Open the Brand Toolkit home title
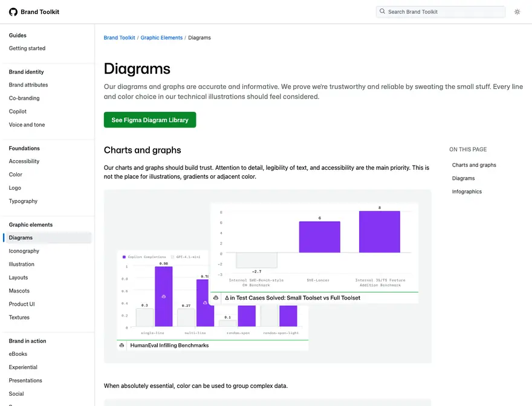The width and height of the screenshot is (532, 406). pyautogui.click(x=40, y=12)
